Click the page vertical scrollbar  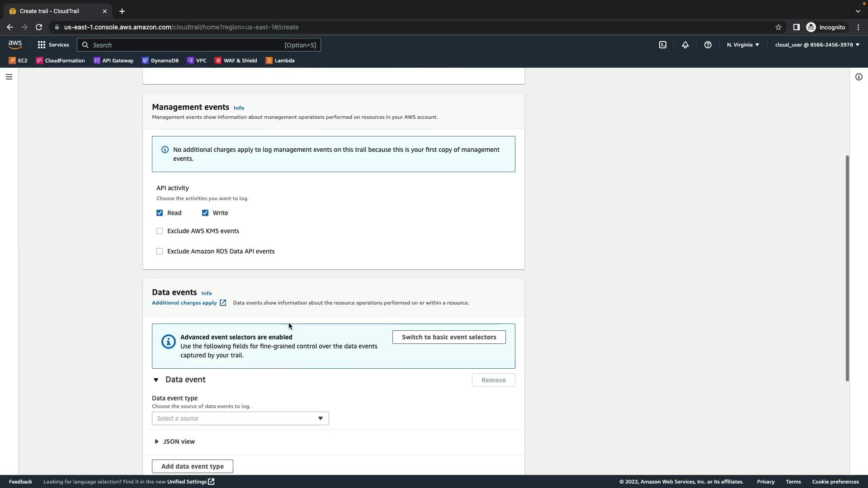847,268
